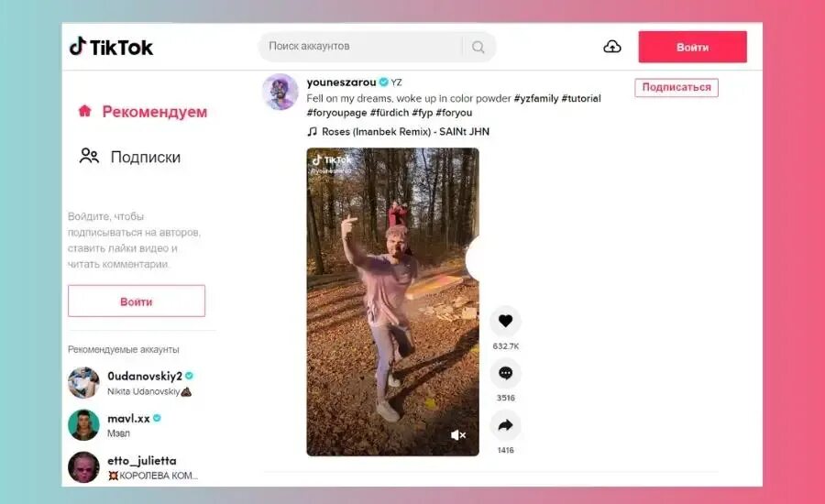The image size is (825, 504).
Task: Open the 0udanovskiy2 account name
Action: 145,376
